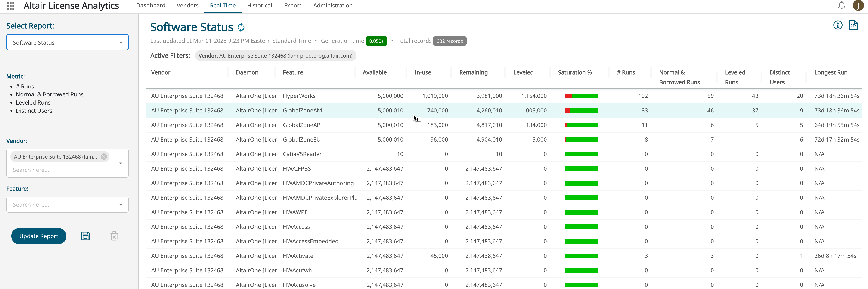
Task: Click the report information icon
Action: click(x=838, y=25)
